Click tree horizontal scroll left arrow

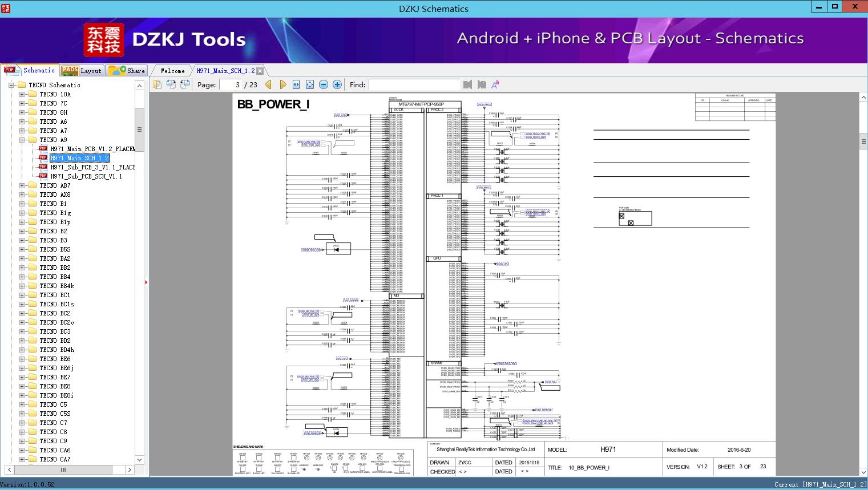9,470
